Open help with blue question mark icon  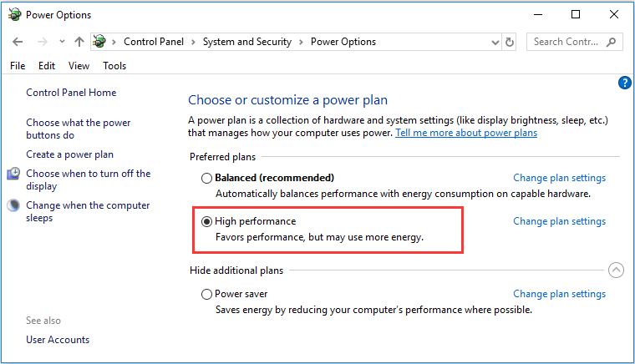tap(624, 83)
